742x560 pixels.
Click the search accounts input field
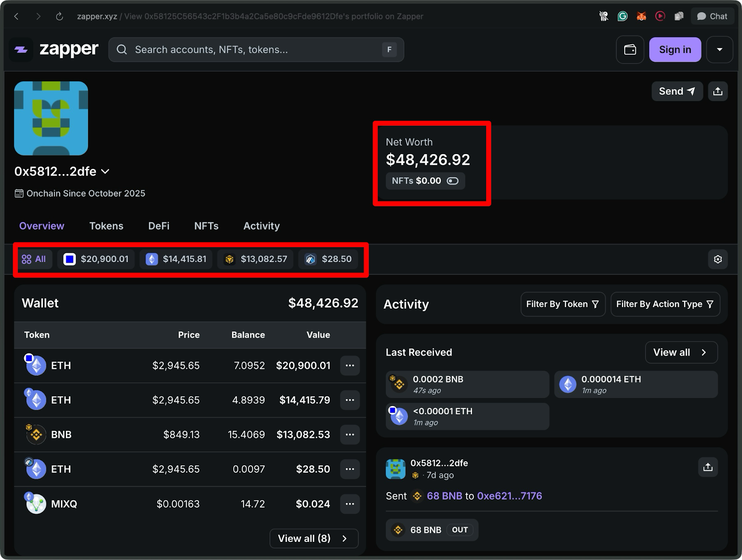coord(256,50)
